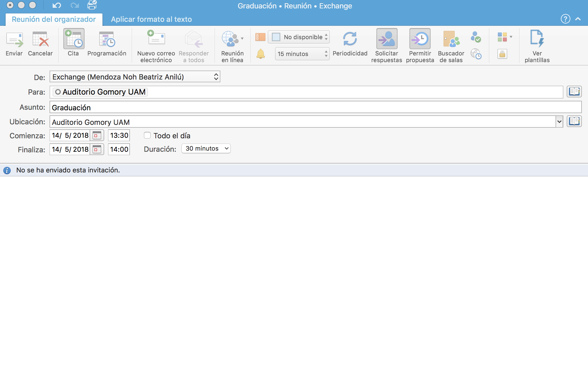Open the De account dropdown
The width and height of the screenshot is (588, 369).
135,77
